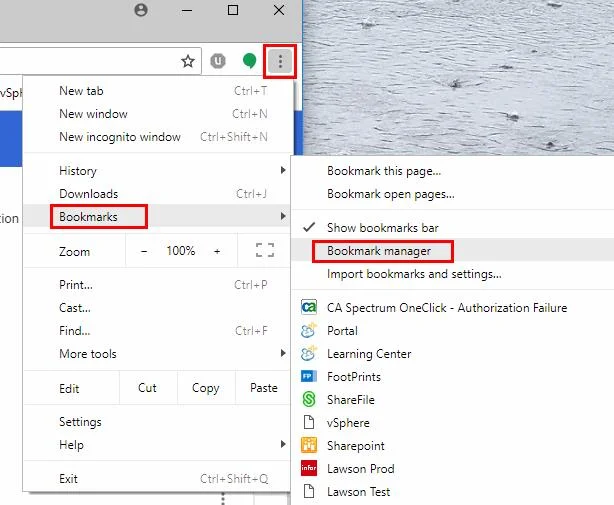Expand the History submenu arrow
This screenshot has width=614, height=505.
[x=283, y=170]
